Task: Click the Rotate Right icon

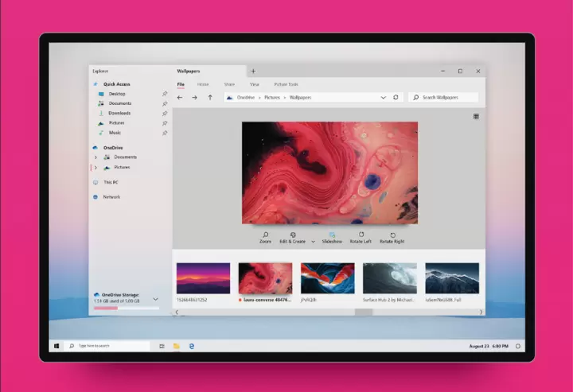Action: click(x=392, y=235)
